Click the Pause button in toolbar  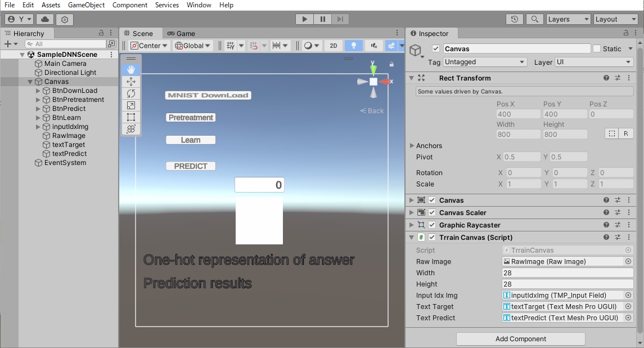tap(322, 19)
